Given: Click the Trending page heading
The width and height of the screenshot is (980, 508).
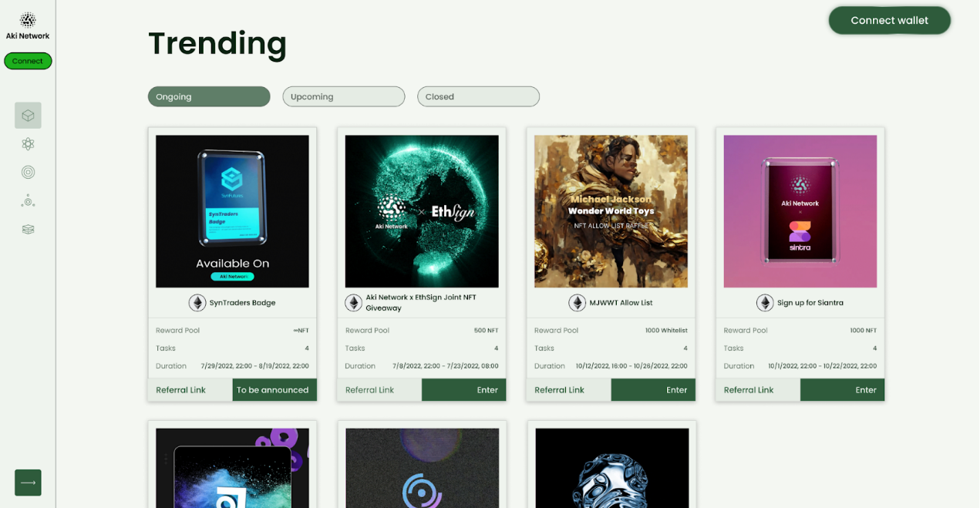Looking at the screenshot, I should [217, 44].
